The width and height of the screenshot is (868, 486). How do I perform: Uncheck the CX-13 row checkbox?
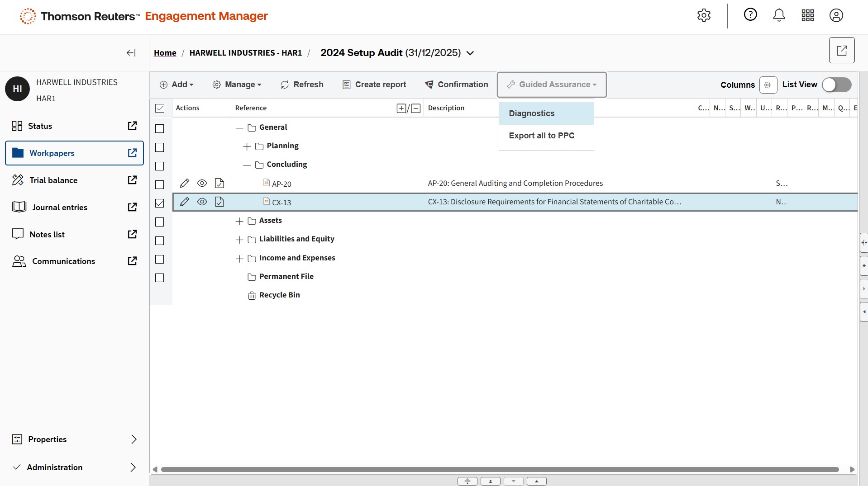pos(160,203)
